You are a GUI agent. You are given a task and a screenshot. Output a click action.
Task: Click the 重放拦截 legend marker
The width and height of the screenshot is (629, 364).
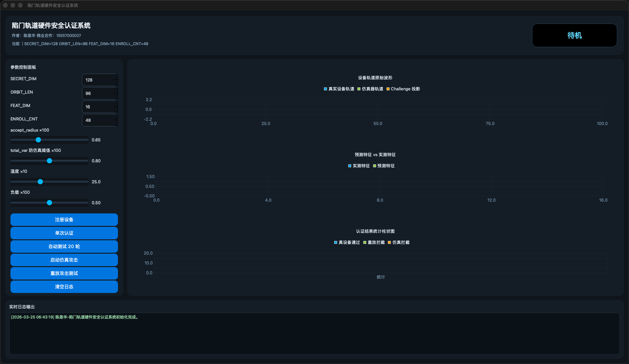[365, 243]
